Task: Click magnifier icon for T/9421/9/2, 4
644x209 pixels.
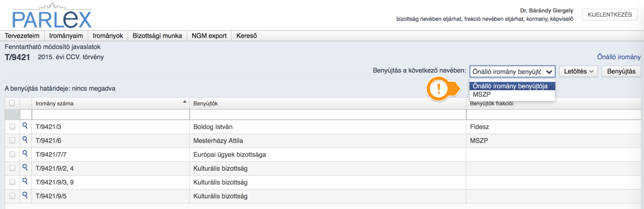Action: pos(25,168)
